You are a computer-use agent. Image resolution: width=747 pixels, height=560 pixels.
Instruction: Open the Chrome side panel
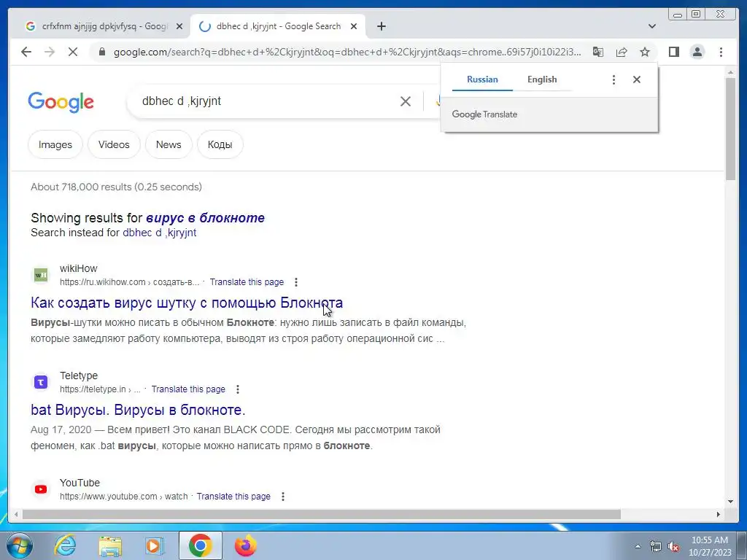click(x=673, y=52)
